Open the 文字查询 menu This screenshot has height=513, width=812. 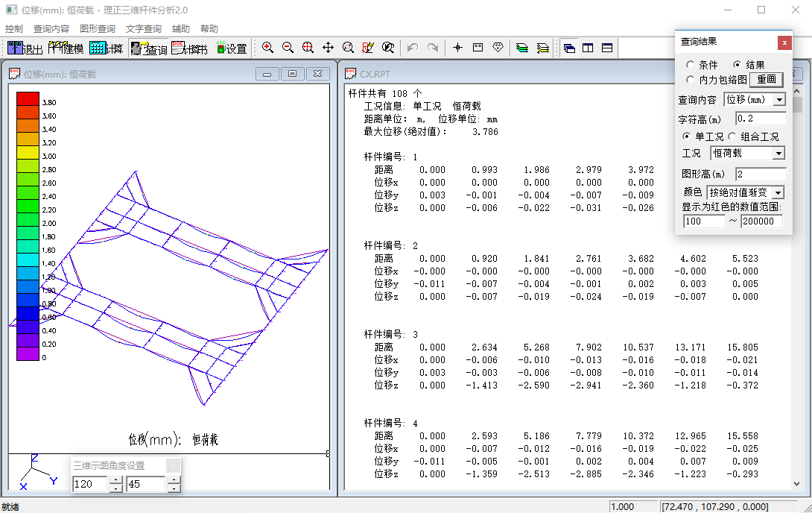tap(144, 29)
